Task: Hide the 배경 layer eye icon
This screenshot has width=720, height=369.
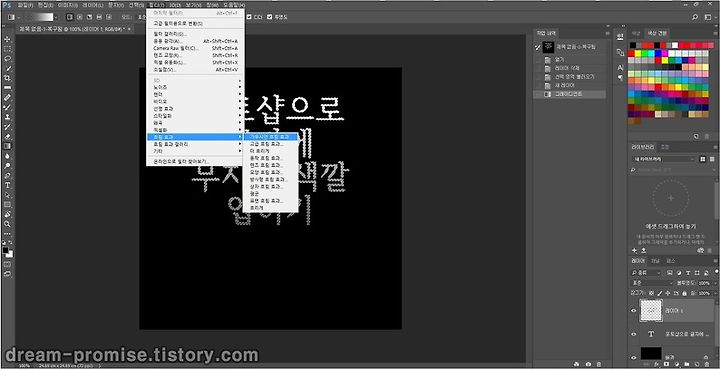Action: click(x=634, y=357)
